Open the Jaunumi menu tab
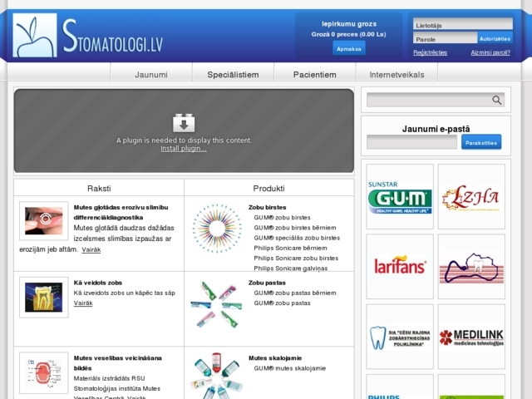Image resolution: width=532 pixels, height=399 pixels. click(x=150, y=75)
